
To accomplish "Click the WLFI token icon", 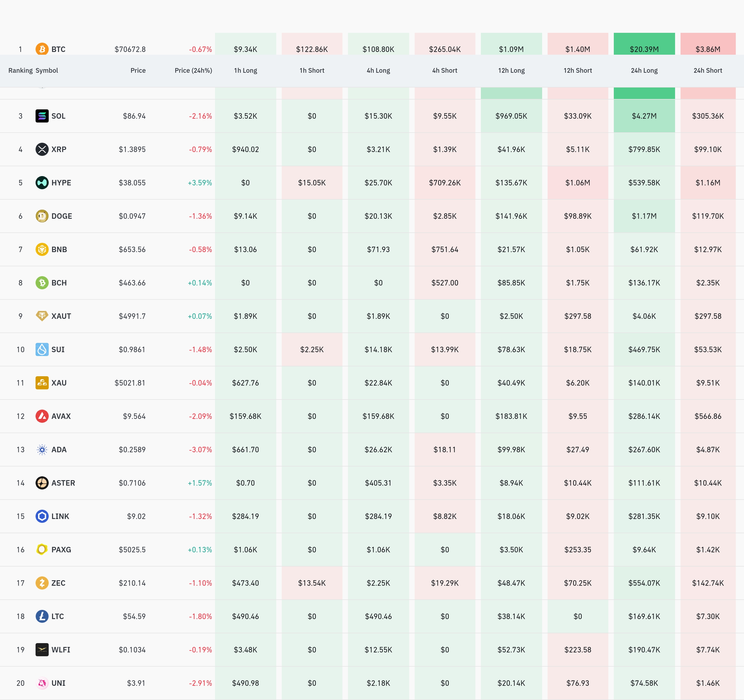I will (x=42, y=650).
